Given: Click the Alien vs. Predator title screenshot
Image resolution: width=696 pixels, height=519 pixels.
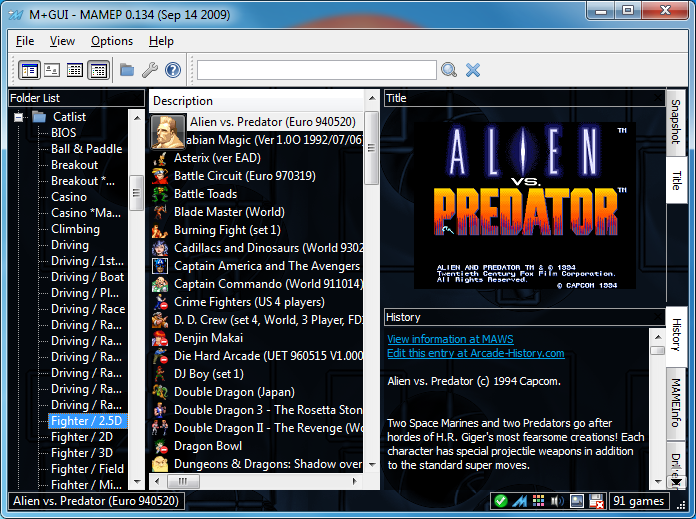Looking at the screenshot, I should (x=525, y=206).
